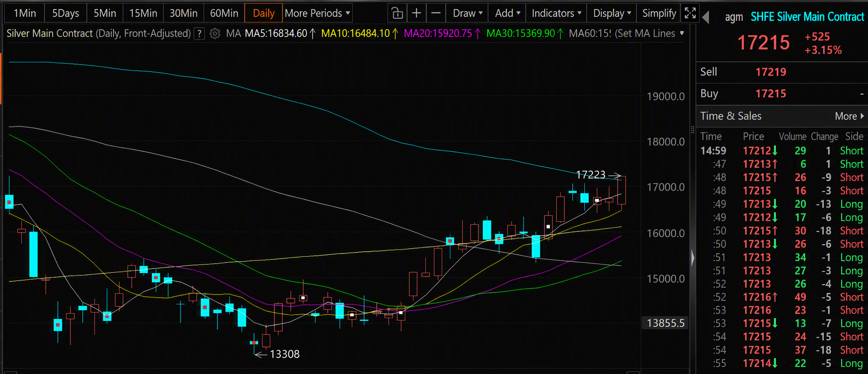This screenshot has height=374, width=868.
Task: Open the Add dropdown menu
Action: coord(508,13)
